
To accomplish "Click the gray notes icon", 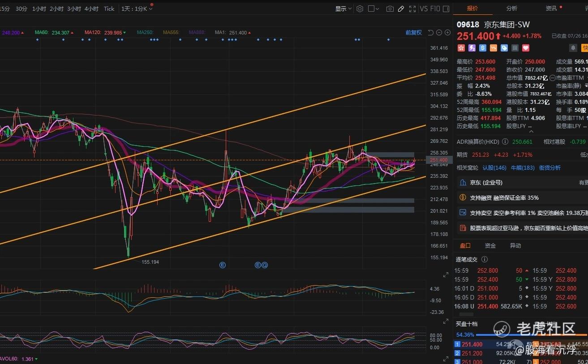I will tap(515, 48).
